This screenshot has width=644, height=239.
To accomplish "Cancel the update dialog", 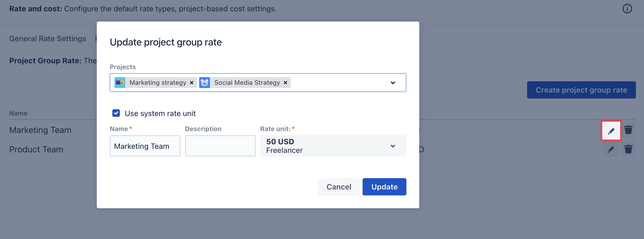I will [339, 187].
